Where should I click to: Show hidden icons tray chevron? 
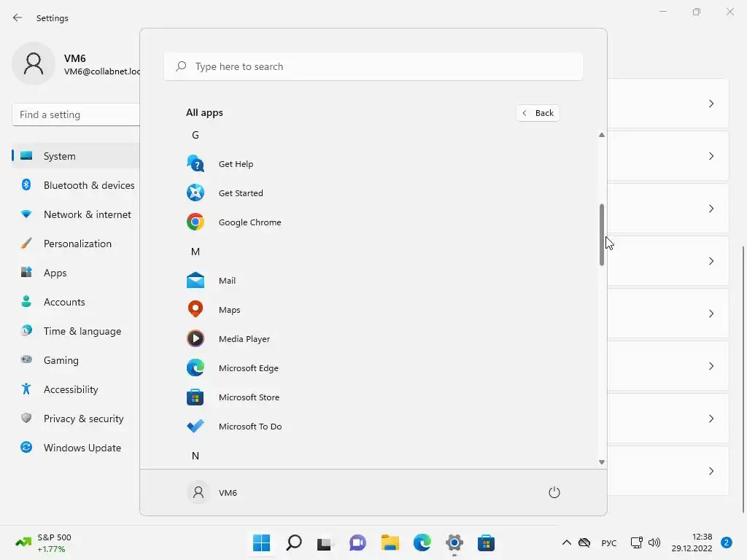click(566, 542)
